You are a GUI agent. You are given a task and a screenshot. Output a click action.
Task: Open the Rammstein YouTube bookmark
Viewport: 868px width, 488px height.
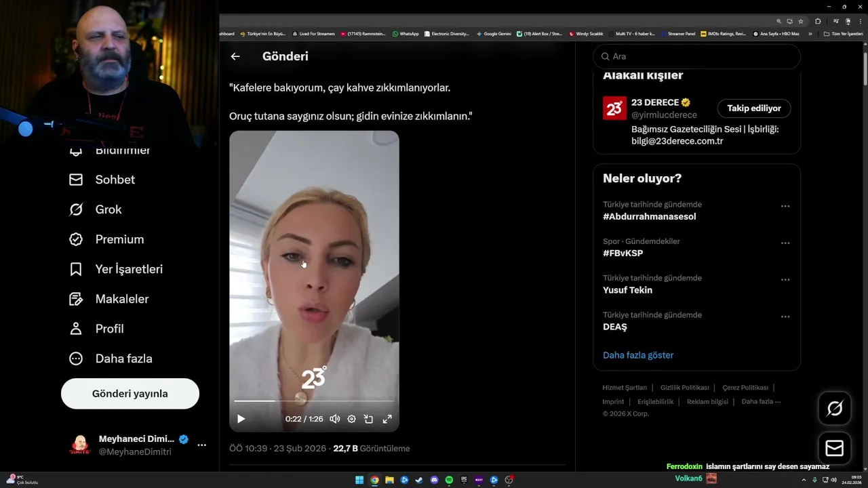(363, 34)
